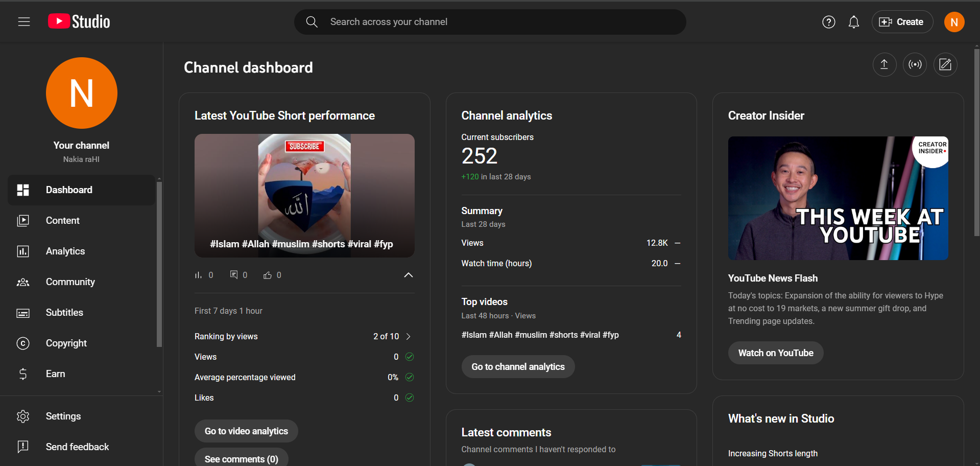
Task: Click the Search across your channel field
Action: click(490, 22)
